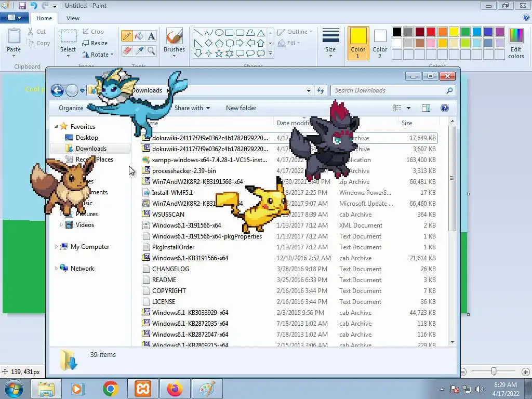532x399 pixels.
Task: Click the Explorer vertical scrollbar thumb
Action: pyautogui.click(x=452, y=178)
